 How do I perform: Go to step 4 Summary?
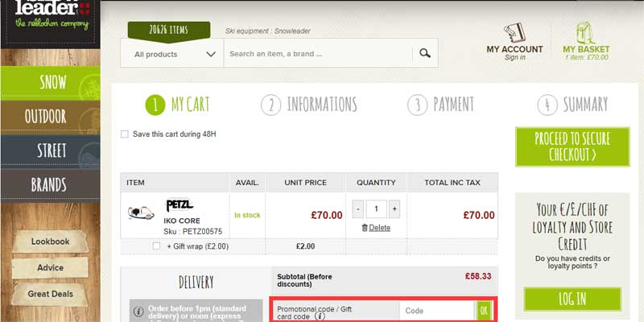click(x=572, y=105)
